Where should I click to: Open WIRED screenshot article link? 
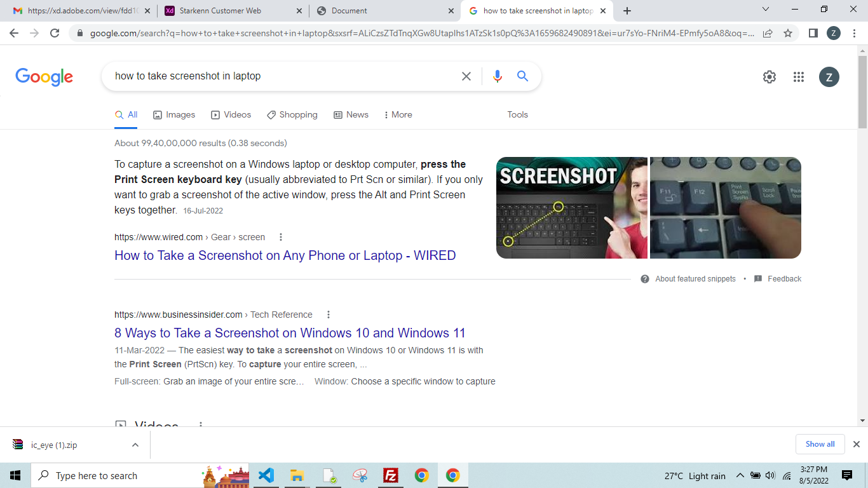point(285,255)
